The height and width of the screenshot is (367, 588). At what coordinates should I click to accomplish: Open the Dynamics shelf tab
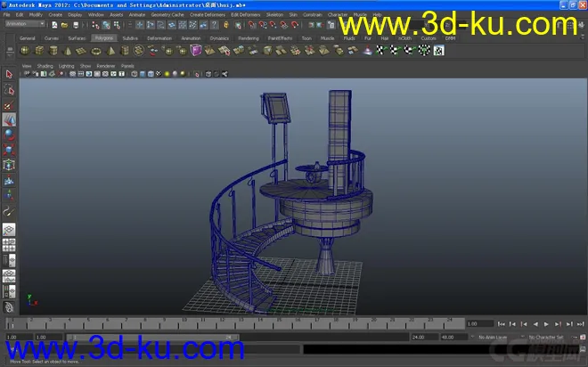tap(219, 39)
